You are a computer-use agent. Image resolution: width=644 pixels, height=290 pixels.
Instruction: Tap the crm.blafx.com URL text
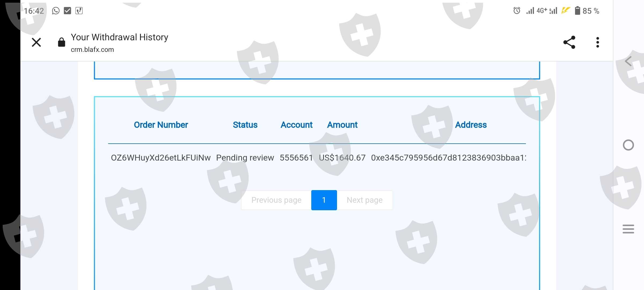92,50
